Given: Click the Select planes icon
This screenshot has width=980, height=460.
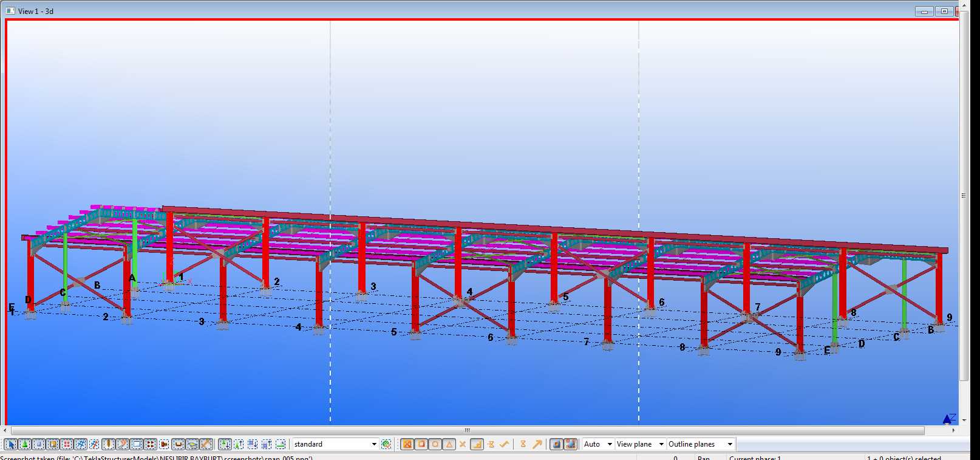Looking at the screenshot, I should point(192,444).
